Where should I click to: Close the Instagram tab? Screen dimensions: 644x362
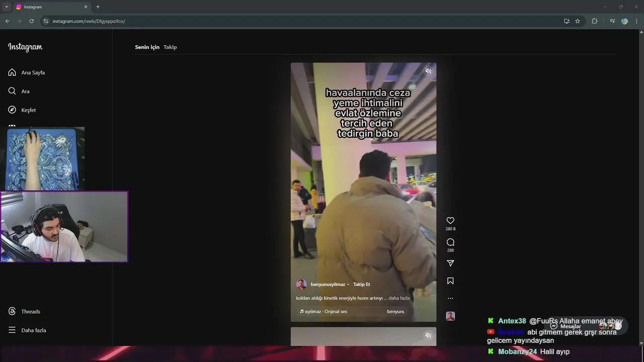coord(86,7)
